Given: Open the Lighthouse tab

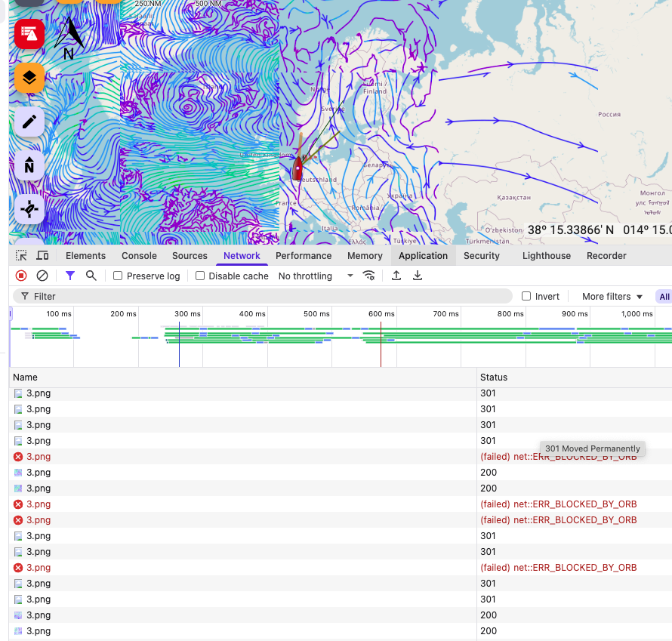Looking at the screenshot, I should pos(547,256).
